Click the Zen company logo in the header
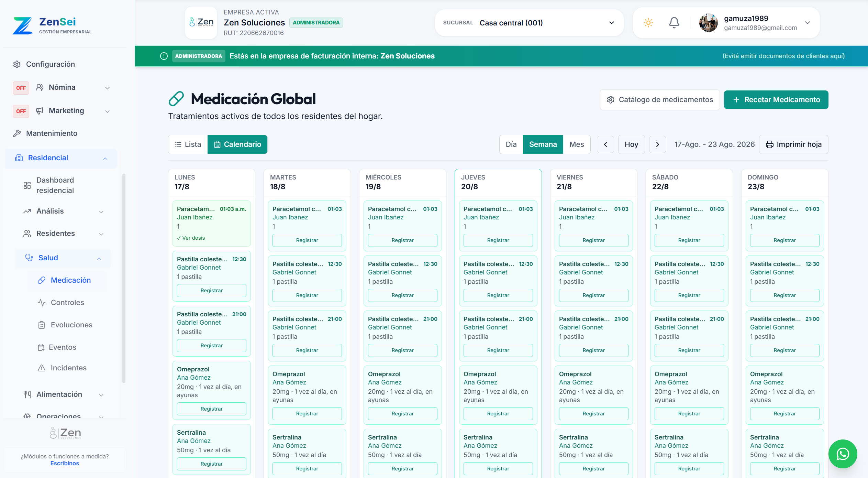Viewport: 868px width, 478px height. 201,23
